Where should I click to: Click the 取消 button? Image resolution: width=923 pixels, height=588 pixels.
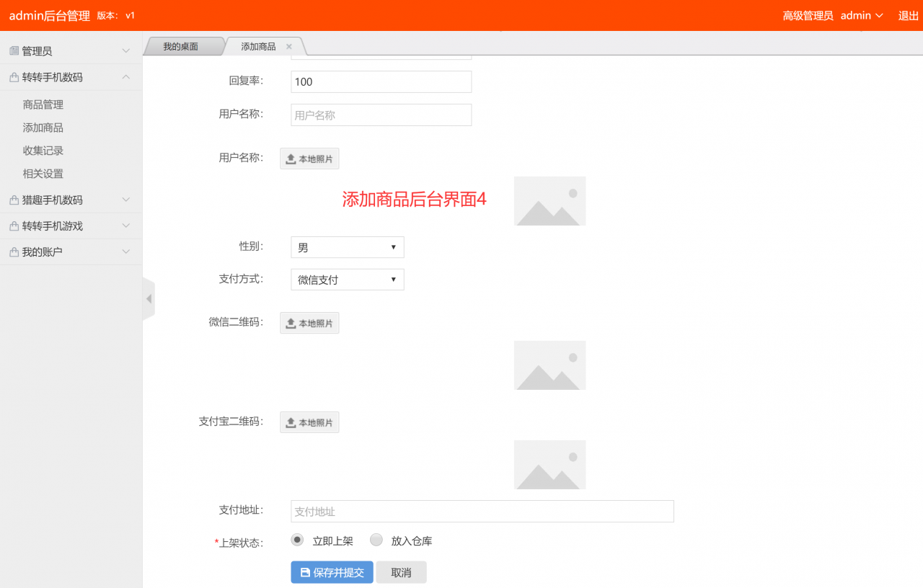(402, 572)
